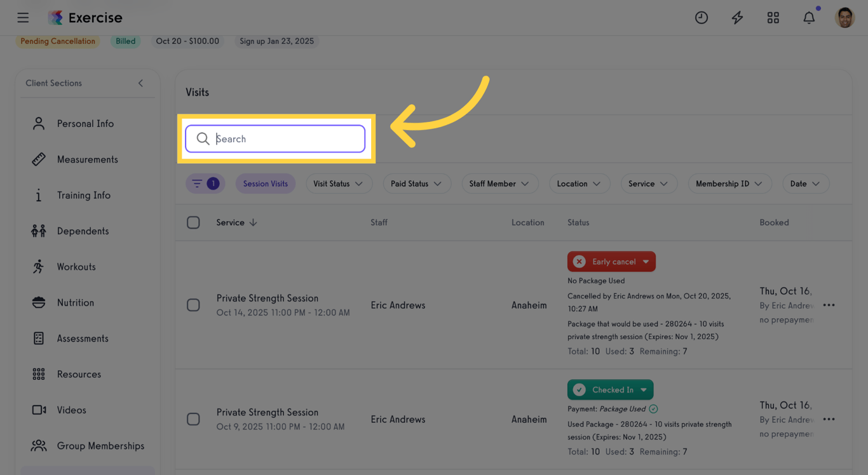Viewport: 868px width, 475px height.
Task: Open the lightning quick actions icon
Action: click(x=737, y=17)
